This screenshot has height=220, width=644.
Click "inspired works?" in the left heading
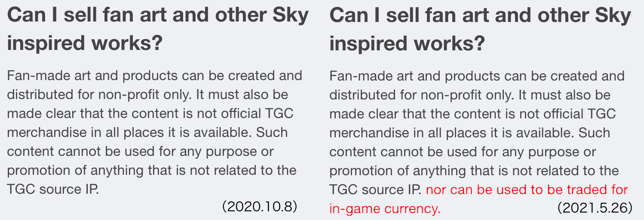tap(85, 43)
